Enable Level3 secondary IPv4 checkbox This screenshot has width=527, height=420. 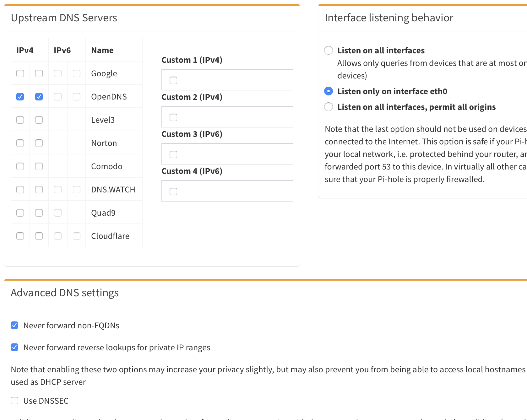39,120
